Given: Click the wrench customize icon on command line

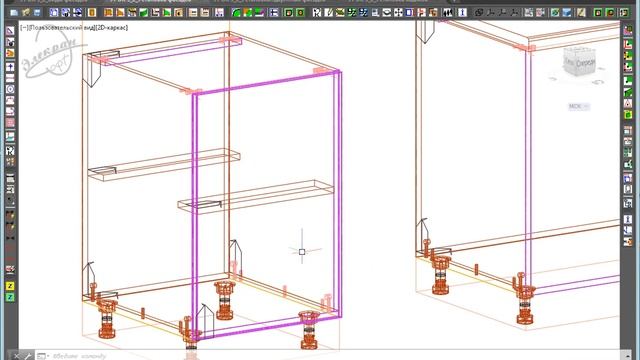Looking at the screenshot, I should pyautogui.click(x=27, y=356).
